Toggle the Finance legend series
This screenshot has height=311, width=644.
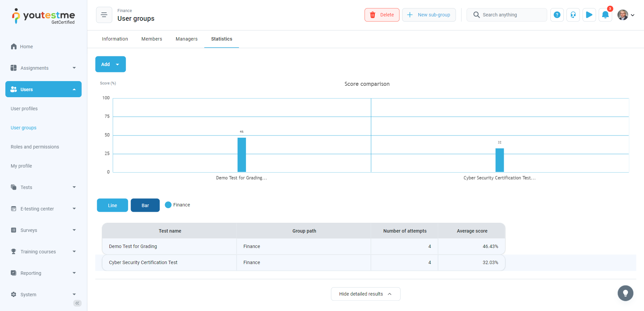pyautogui.click(x=178, y=205)
